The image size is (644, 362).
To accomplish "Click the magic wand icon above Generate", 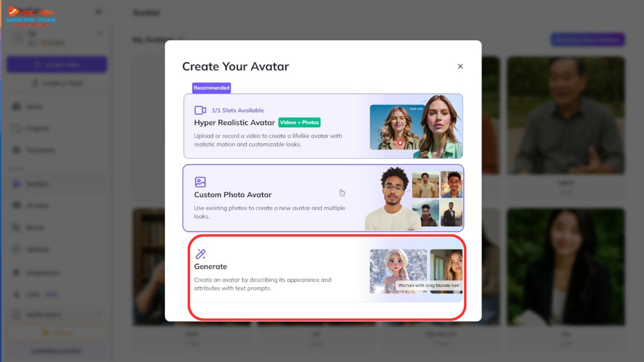I will point(200,254).
